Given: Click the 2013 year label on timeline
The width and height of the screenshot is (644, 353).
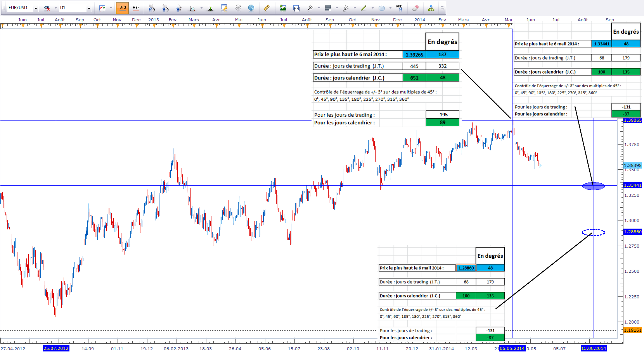Looking at the screenshot, I should coord(154,20).
